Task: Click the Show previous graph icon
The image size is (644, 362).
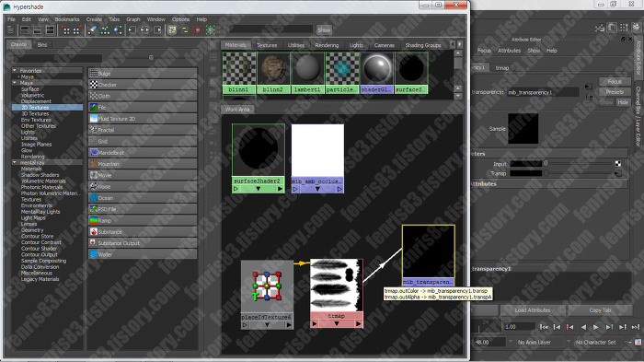Action: click(65, 30)
